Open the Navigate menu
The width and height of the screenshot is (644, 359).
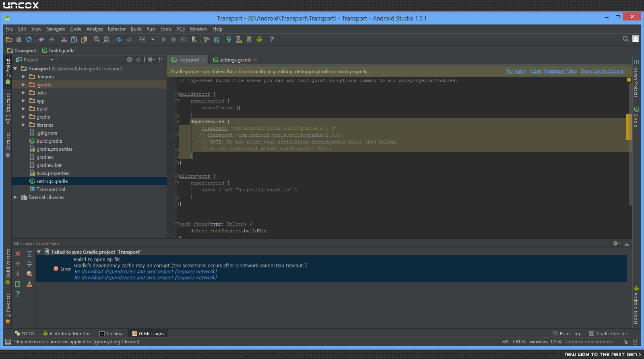[56, 29]
